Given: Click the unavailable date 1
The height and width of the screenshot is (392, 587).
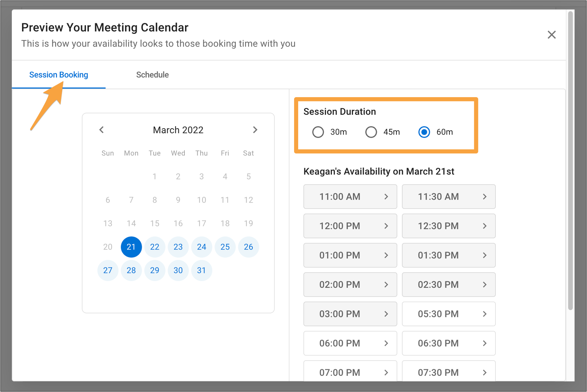Looking at the screenshot, I should [x=155, y=176].
